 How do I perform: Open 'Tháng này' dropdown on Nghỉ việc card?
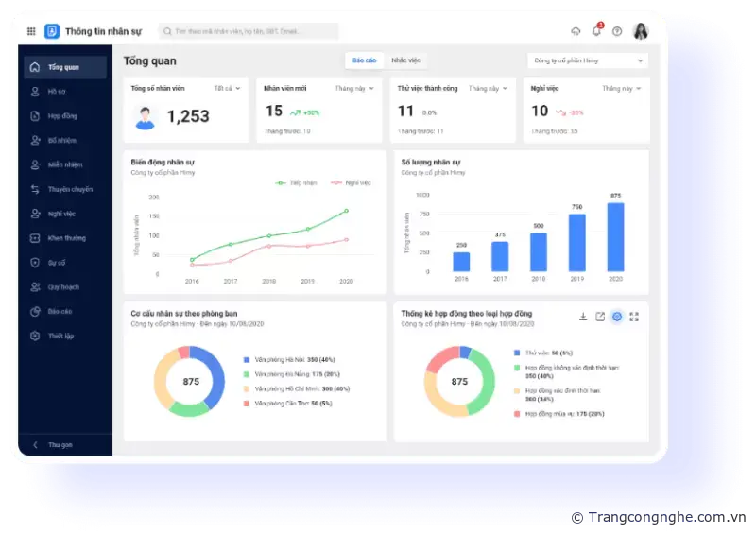(621, 88)
